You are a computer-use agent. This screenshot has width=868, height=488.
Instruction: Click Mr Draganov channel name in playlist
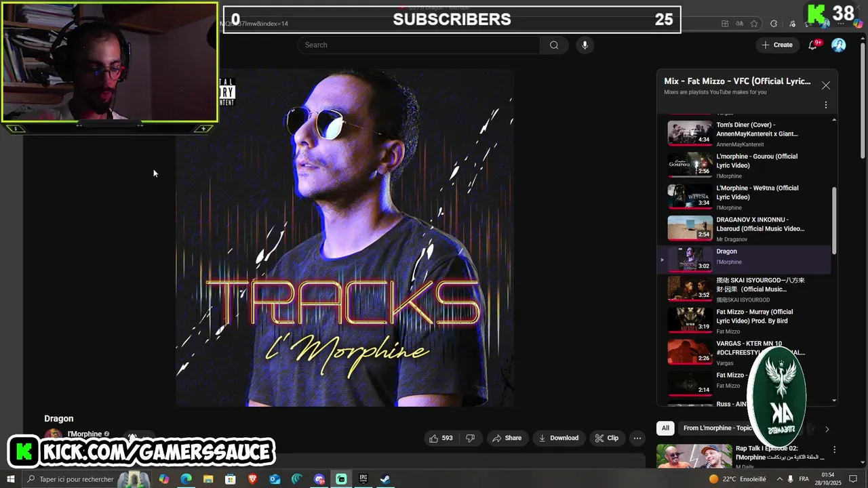click(732, 239)
